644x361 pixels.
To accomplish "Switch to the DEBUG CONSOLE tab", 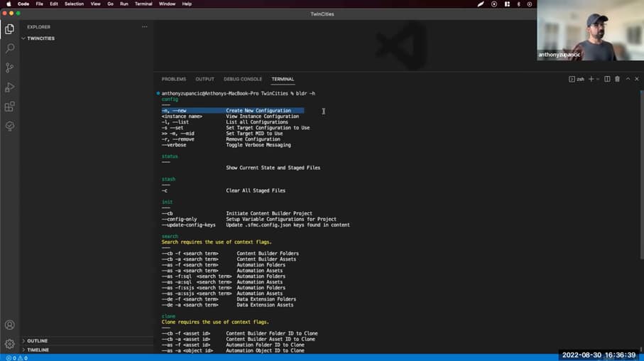I will click(243, 79).
